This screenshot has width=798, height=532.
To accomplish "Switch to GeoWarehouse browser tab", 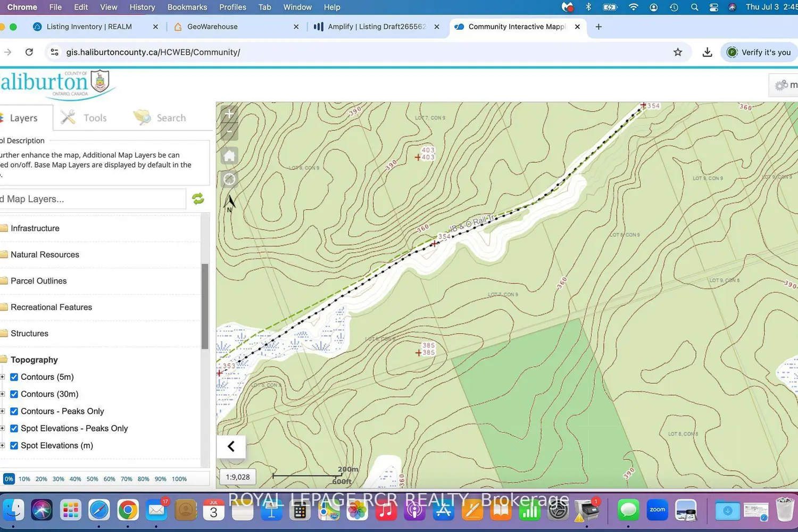I will click(x=213, y=27).
